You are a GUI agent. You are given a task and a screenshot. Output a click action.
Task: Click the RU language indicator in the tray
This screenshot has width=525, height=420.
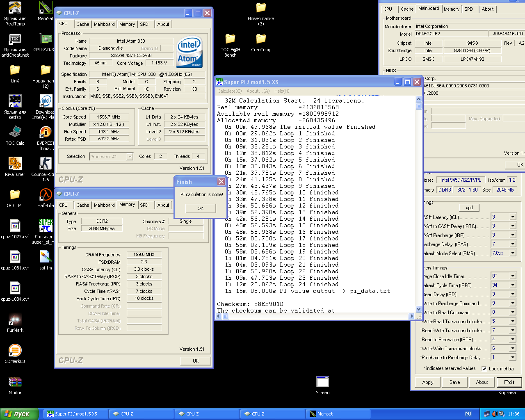click(468, 414)
